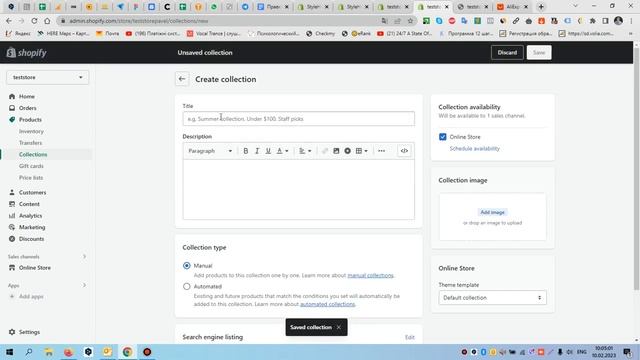Open Price lists page

[31, 178]
